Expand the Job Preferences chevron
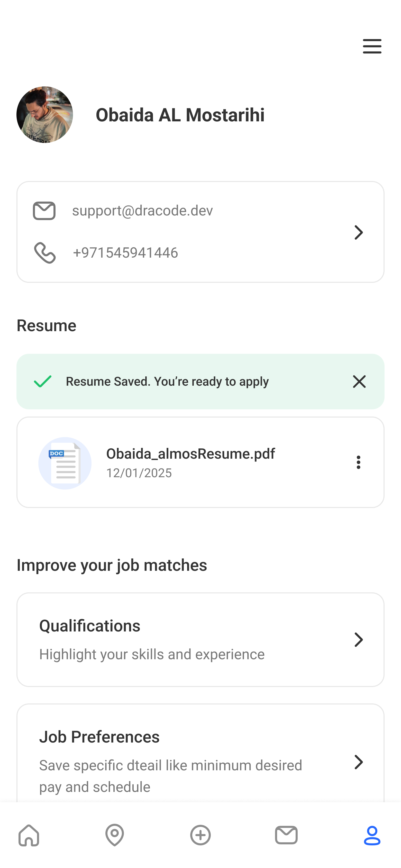The image size is (401, 868). [359, 762]
